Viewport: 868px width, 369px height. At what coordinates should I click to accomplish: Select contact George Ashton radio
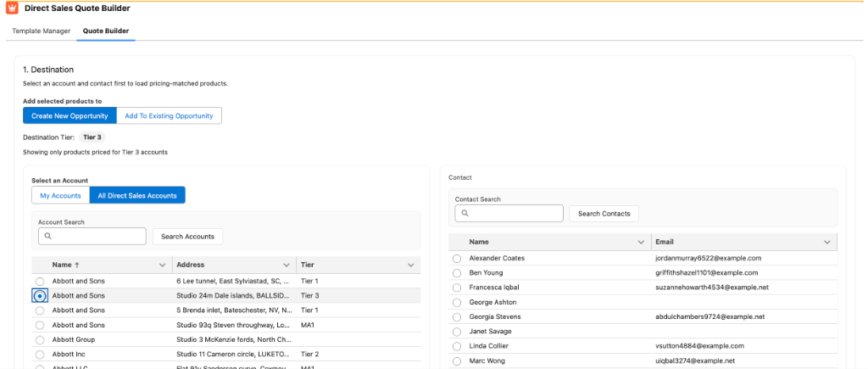(457, 303)
